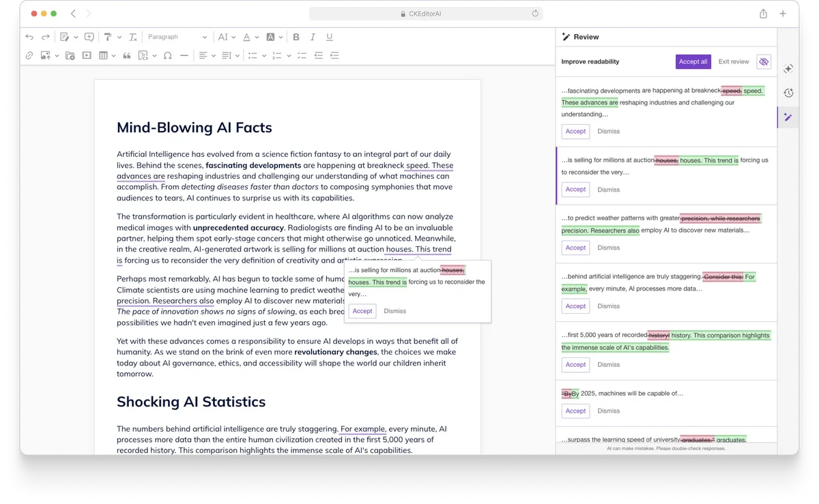Viewport: 819px width, 504px height.
Task: Accept the 'By 2025' suggestion
Action: tap(575, 411)
